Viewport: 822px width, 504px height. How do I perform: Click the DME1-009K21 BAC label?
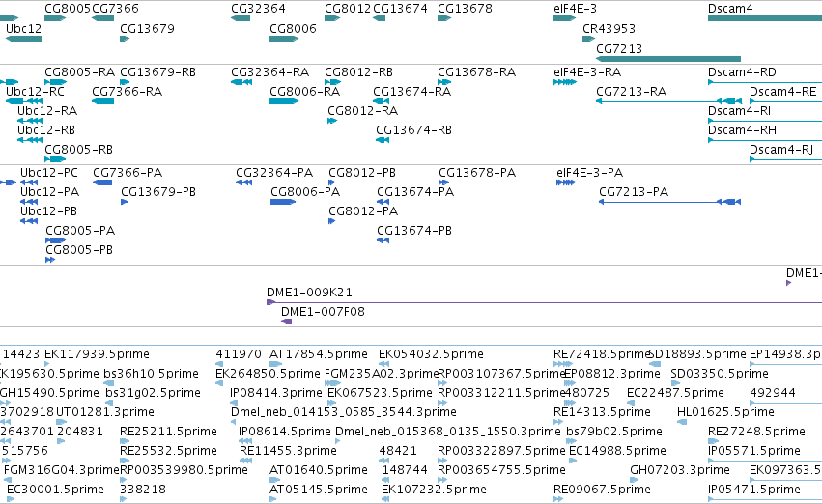[x=309, y=292]
